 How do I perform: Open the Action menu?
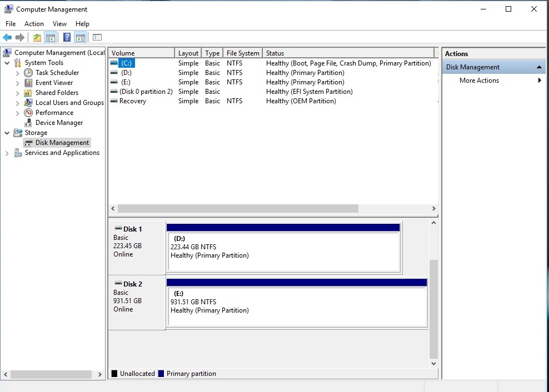(34, 24)
